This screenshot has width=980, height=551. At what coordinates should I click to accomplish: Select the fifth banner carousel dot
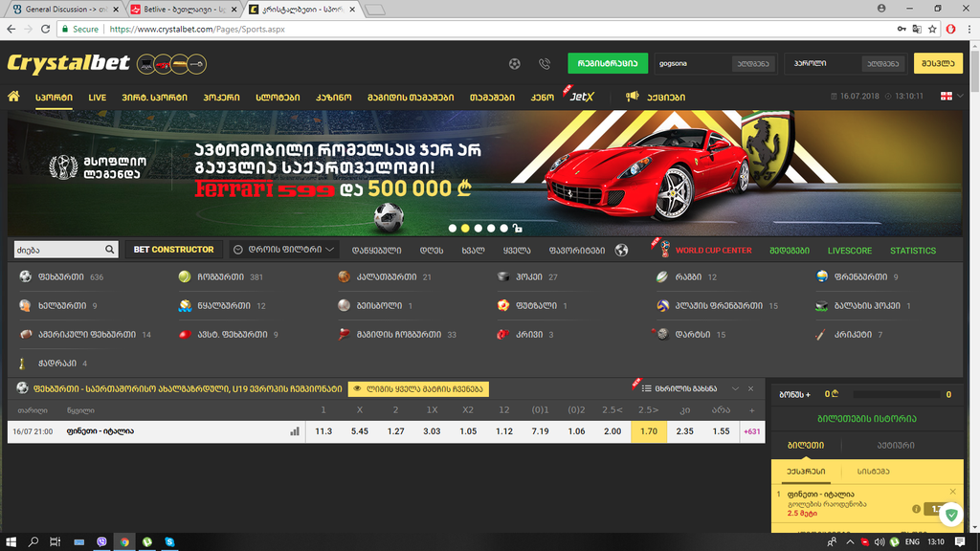(x=503, y=229)
